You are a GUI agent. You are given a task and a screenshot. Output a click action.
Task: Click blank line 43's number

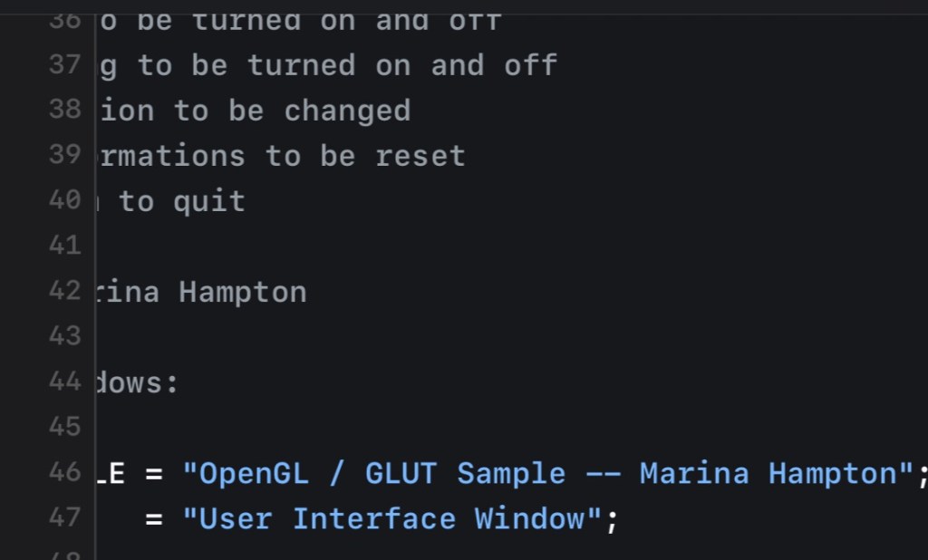tap(64, 337)
